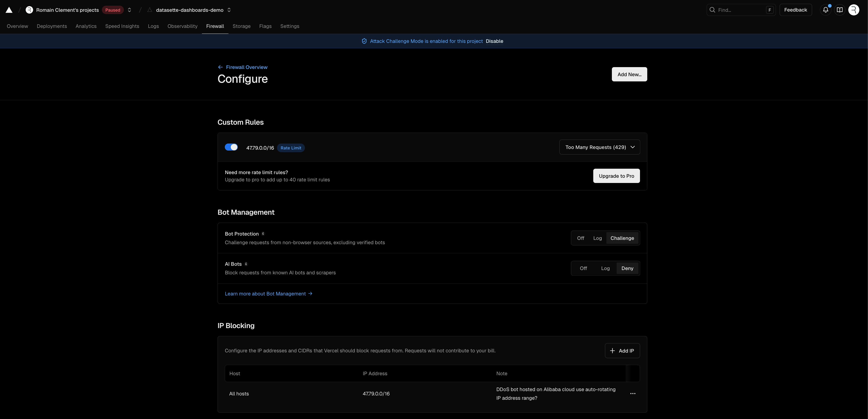Click the Rate Limit badge

291,148
